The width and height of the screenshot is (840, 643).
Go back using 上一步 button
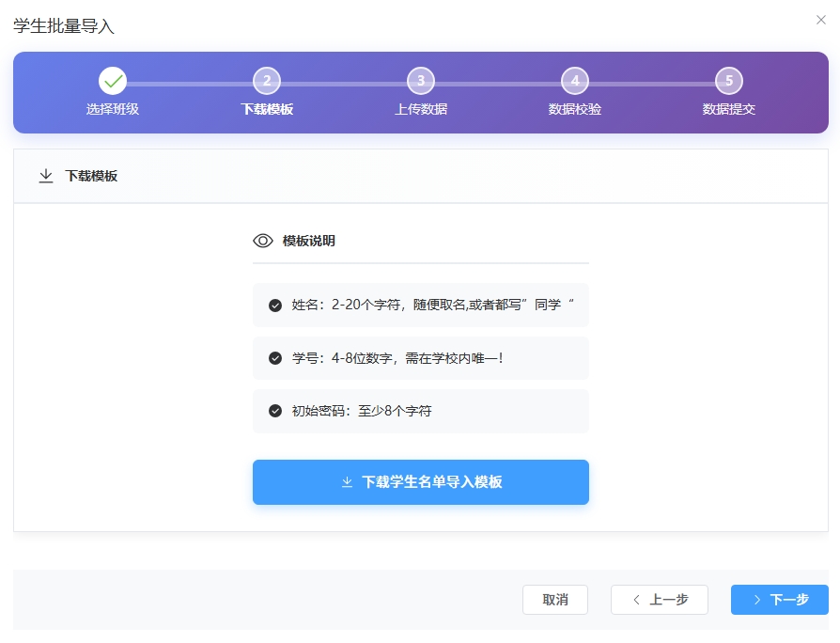pos(659,600)
